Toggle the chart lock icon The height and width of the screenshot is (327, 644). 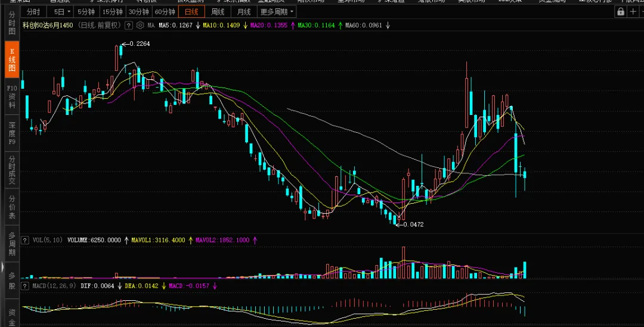[621, 12]
